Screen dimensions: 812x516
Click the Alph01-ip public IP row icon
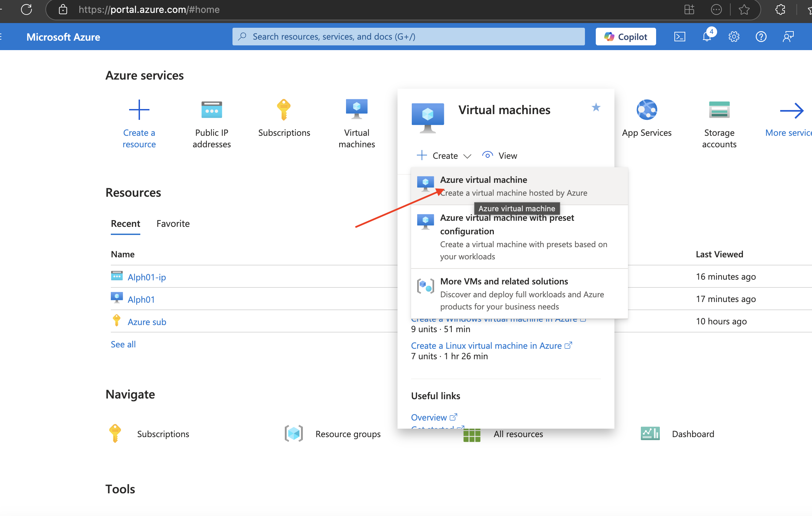click(x=117, y=276)
